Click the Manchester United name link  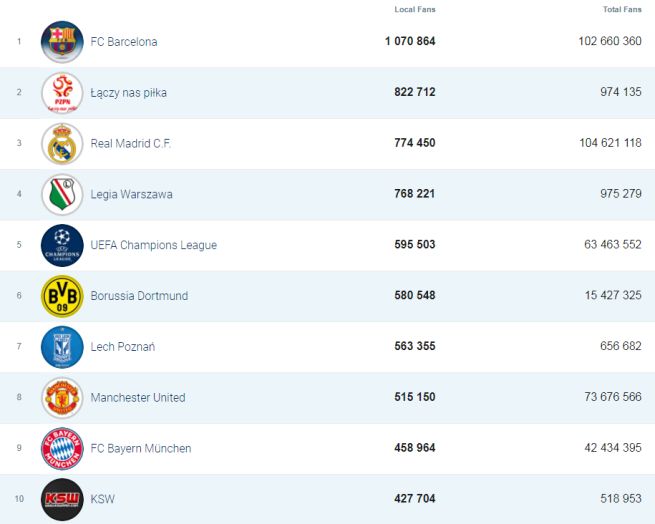click(138, 398)
